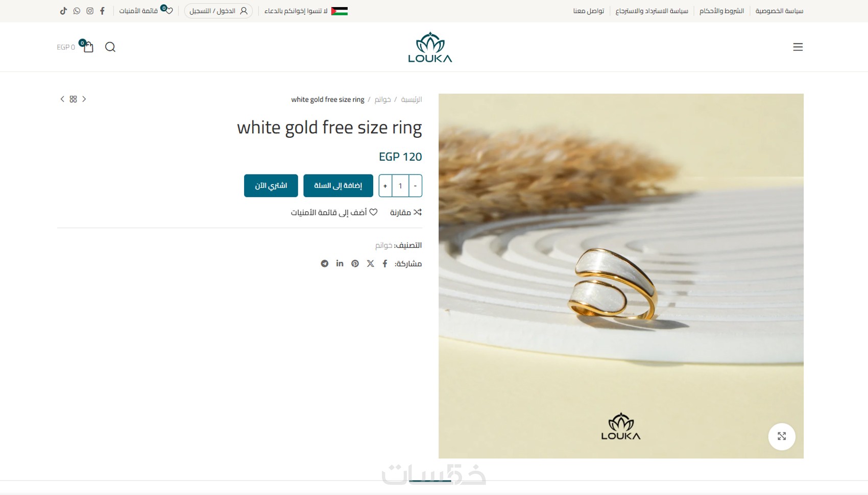Open WhatsApp icon in top bar
Image resolution: width=868 pixels, height=495 pixels.
click(77, 11)
